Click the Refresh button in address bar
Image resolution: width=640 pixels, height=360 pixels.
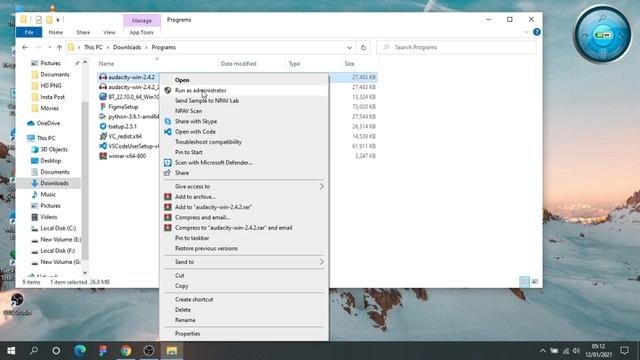tap(363, 47)
